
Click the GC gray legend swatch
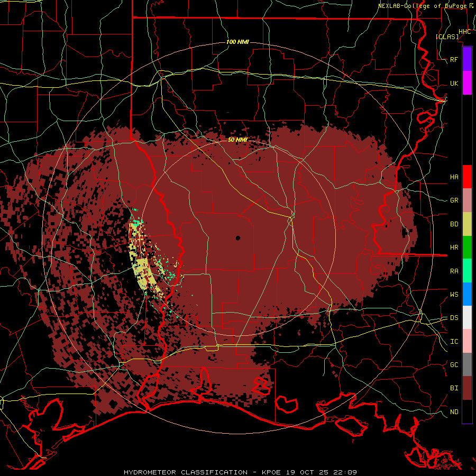[x=467, y=364]
